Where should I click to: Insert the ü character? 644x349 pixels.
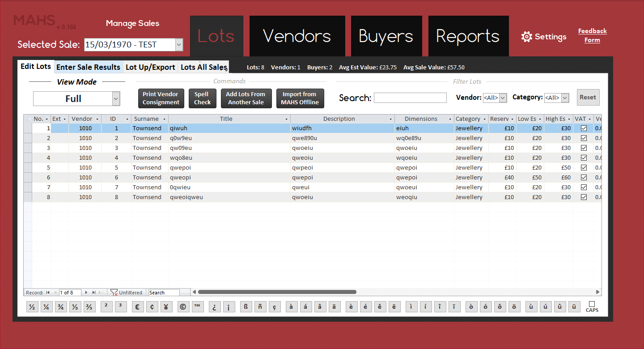pos(574,307)
